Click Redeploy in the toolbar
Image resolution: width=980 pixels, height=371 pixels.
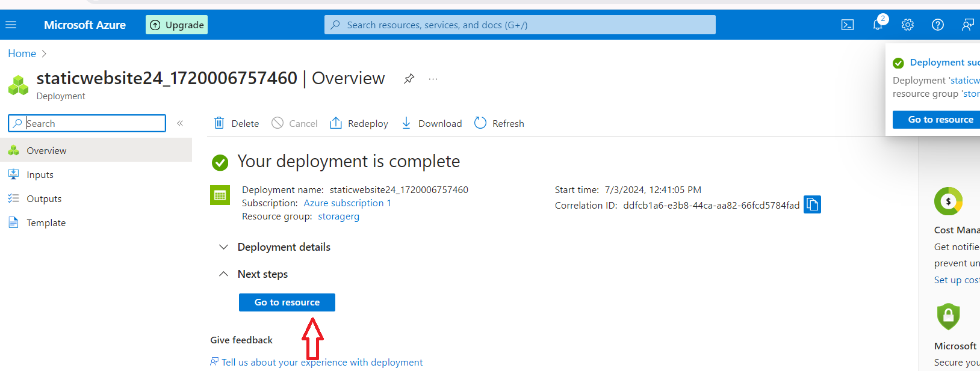(x=359, y=123)
